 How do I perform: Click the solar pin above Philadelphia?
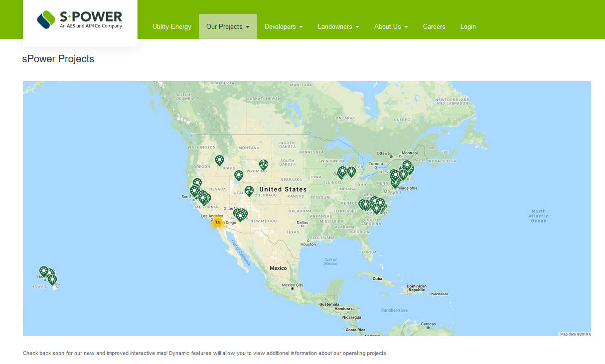(x=395, y=183)
